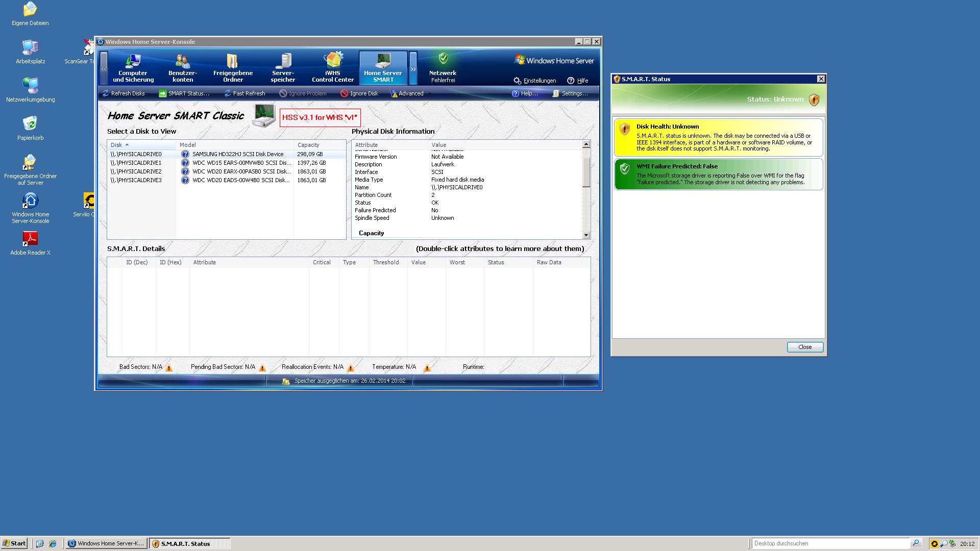
Task: Click Desktop durchsuchen search field
Action: (831, 543)
